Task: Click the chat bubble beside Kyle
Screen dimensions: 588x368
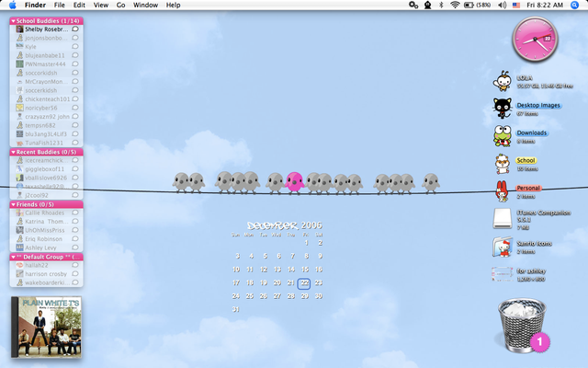Action: pyautogui.click(x=75, y=47)
